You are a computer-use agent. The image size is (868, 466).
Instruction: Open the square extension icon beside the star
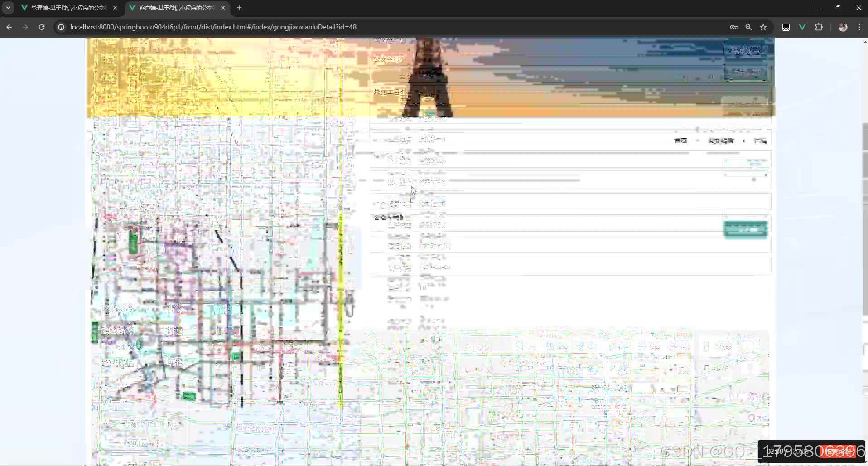(786, 27)
